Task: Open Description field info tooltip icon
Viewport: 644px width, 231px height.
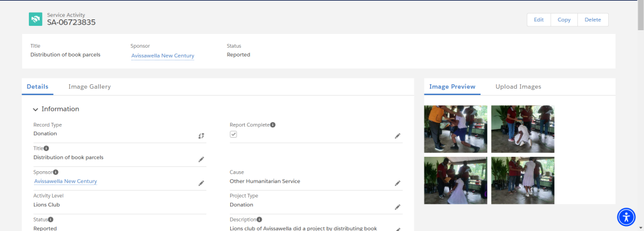Action: 260,220
